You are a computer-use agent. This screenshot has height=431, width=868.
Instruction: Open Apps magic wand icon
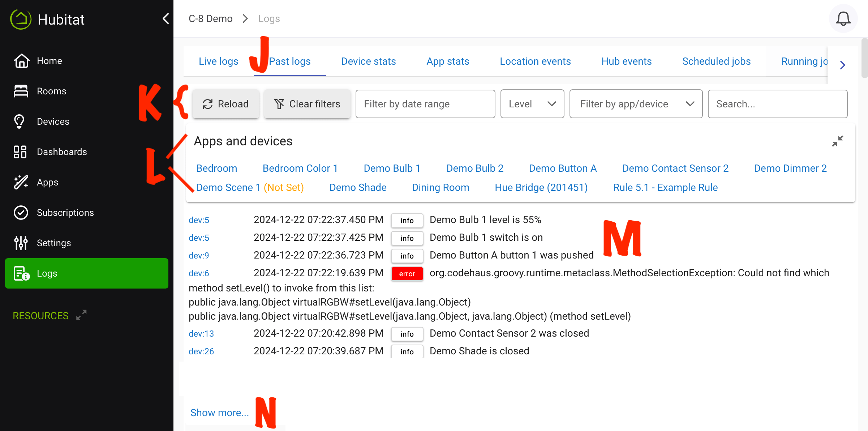[x=21, y=182]
